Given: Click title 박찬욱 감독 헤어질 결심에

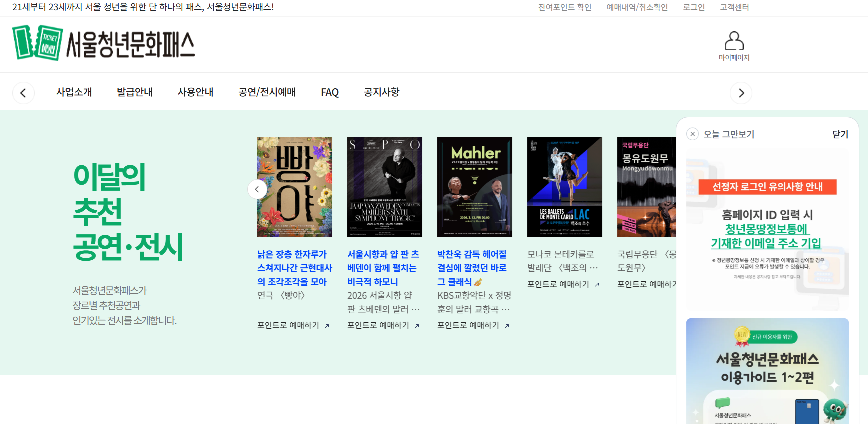Looking at the screenshot, I should [472, 268].
